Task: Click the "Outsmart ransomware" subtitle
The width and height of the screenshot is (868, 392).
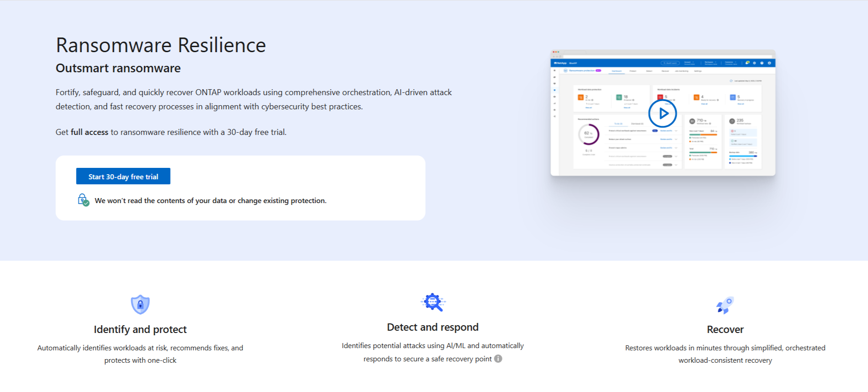Action: tap(118, 68)
